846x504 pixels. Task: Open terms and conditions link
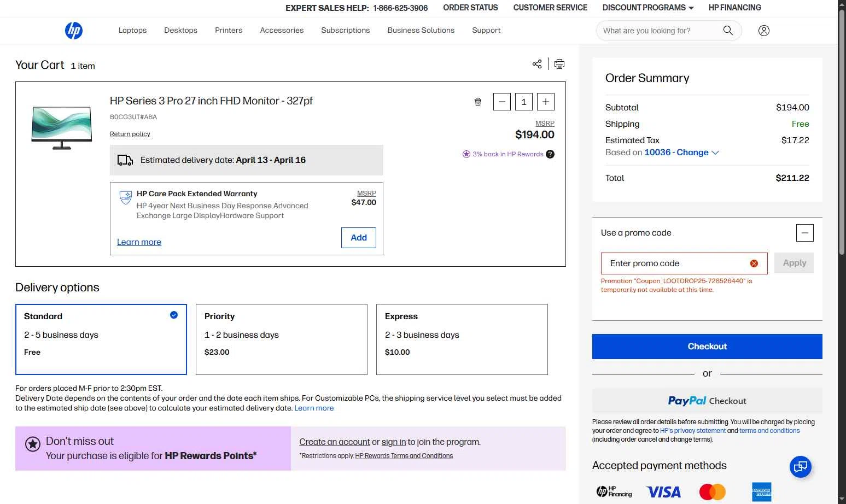coord(769,431)
